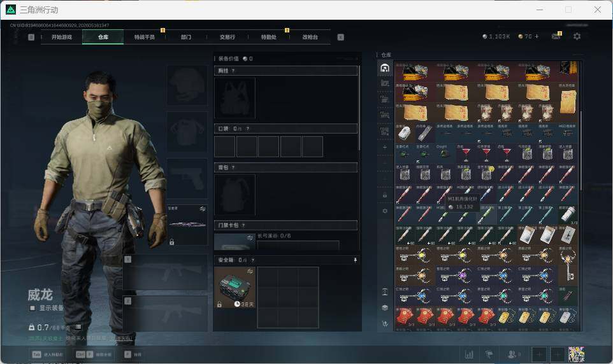613x364 pixels.
Task: Click the warehouse vertical scrollbar
Action: click(581, 150)
